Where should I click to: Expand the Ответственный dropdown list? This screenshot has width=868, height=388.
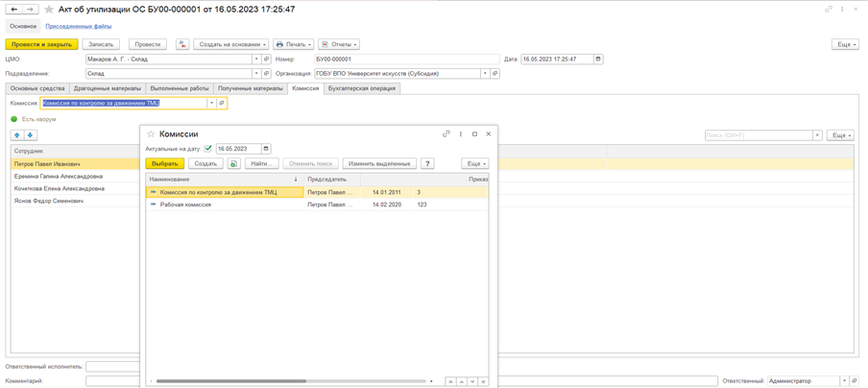point(844,381)
